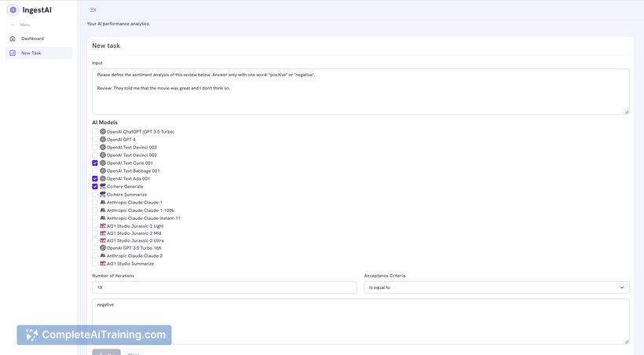Click the OpenAI icon beside Text Davinci 002
Viewport: 644px width, 355px height.
(103, 155)
